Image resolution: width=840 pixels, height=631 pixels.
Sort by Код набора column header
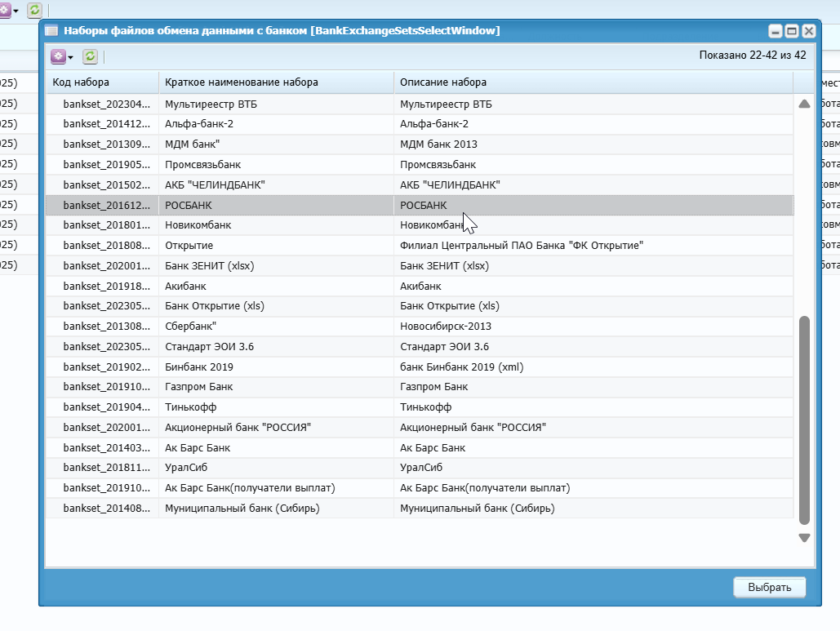point(102,82)
